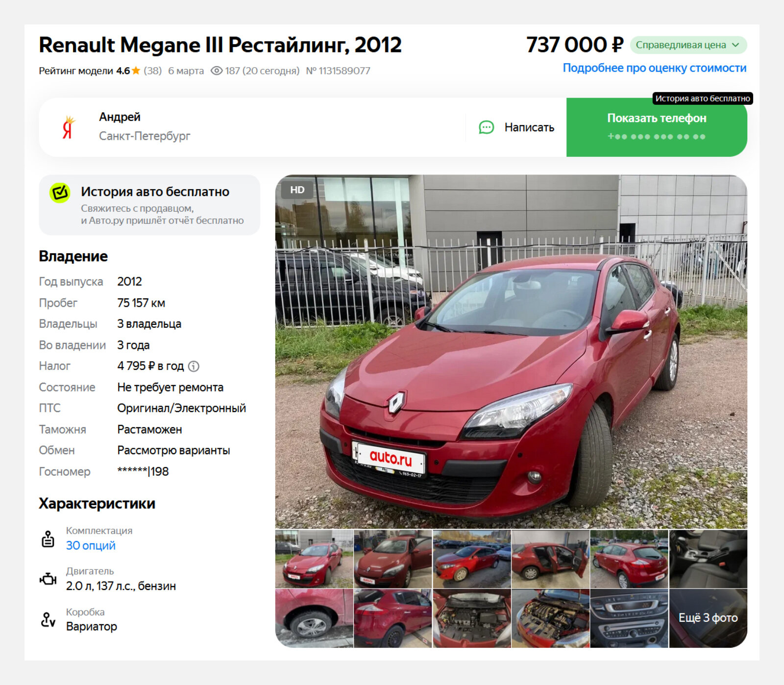
Task: Click the tax value 4 795 ₽ в год
Action: pos(150,366)
